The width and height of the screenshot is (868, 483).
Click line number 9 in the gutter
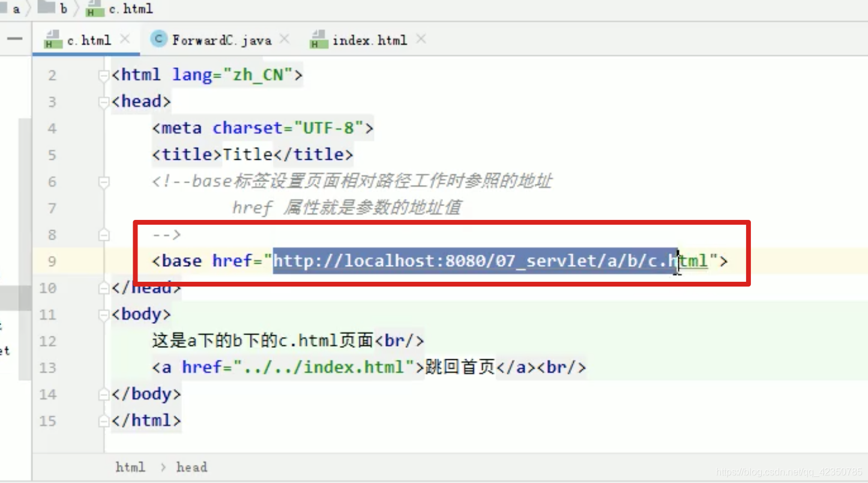52,261
